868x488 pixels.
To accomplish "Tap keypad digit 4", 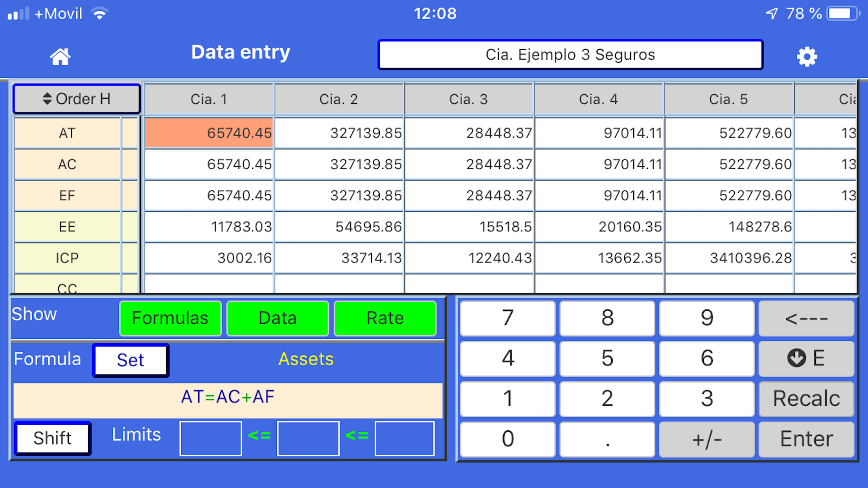I will (x=508, y=358).
